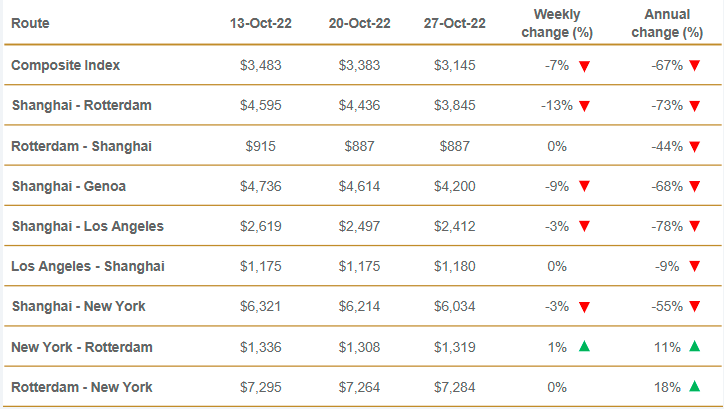The width and height of the screenshot is (724, 409).
Task: Click the Los Angeles - Shanghai annual down arrow
Action: (x=694, y=266)
